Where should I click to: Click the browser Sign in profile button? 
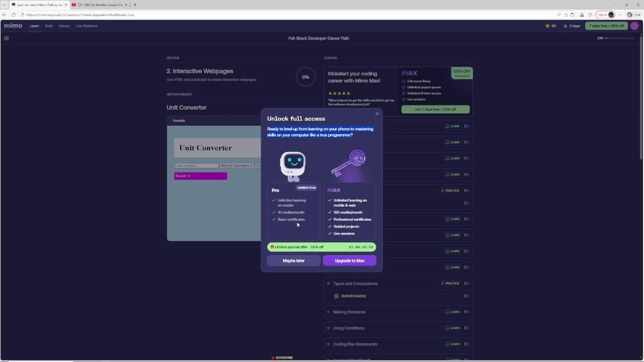tap(606, 15)
